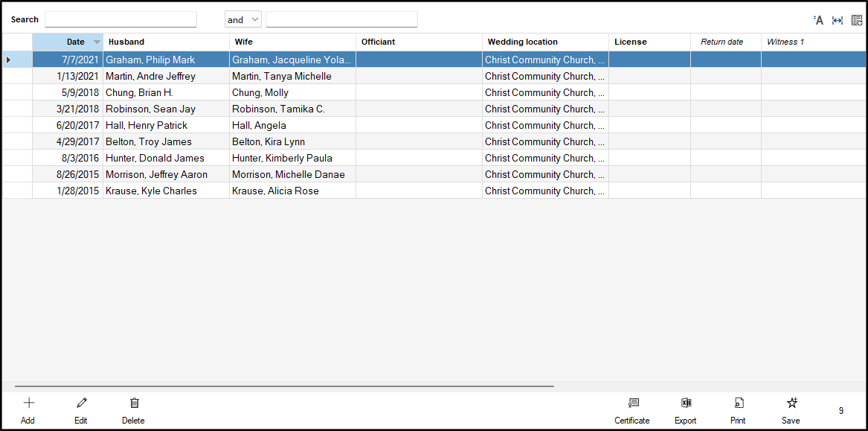Sort by the Husband column header
The width and height of the screenshot is (868, 431).
pos(165,42)
